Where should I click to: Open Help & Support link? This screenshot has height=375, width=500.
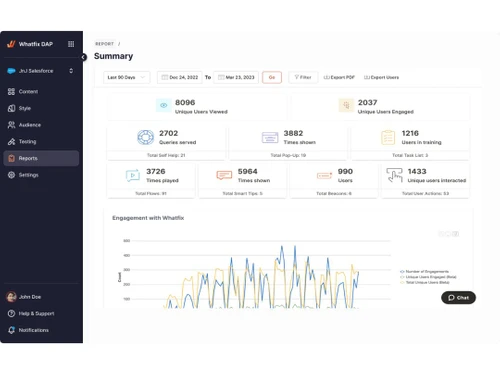[36, 313]
